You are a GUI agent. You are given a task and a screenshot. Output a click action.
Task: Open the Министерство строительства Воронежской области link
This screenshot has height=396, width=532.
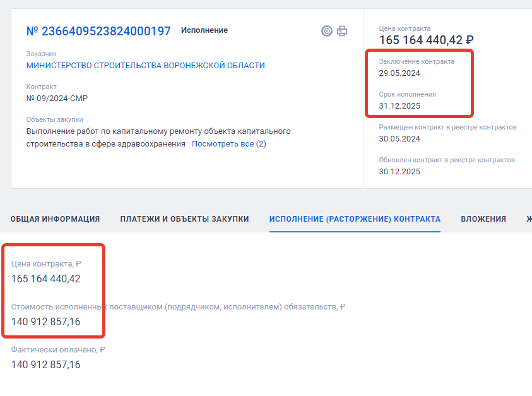pyautogui.click(x=145, y=65)
